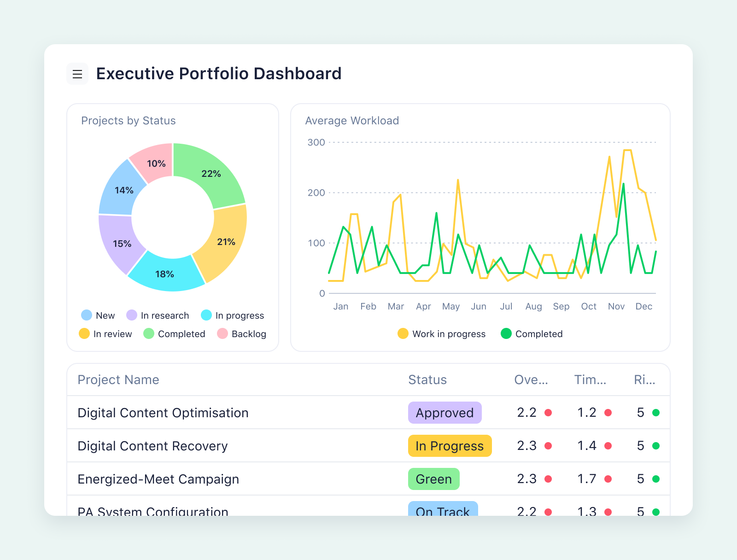Click the yellow 'In review' legend dot
Image resolution: width=737 pixels, height=560 pixels.
(x=84, y=334)
